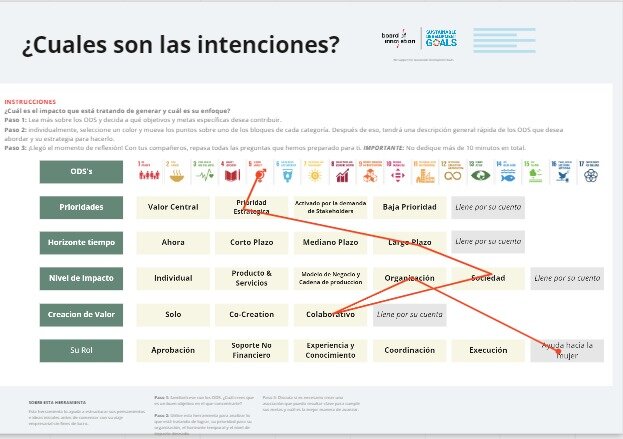623x439 pixels.
Task: Choose Modelo de Negocio y Cadena card
Action: (x=330, y=278)
